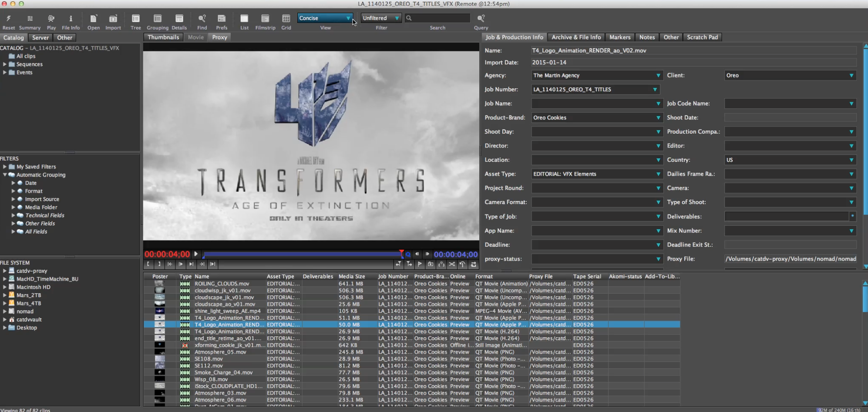Open the Country dropdown showing US

pos(790,160)
